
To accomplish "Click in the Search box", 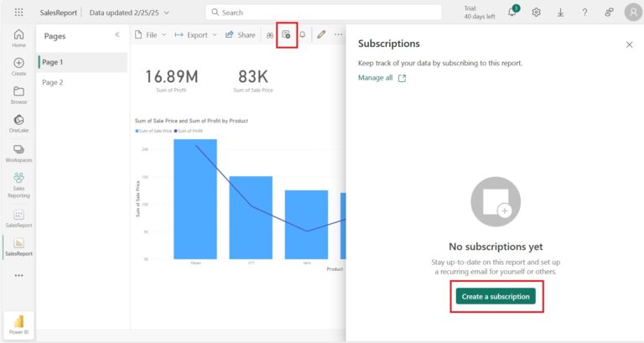I will pos(324,13).
